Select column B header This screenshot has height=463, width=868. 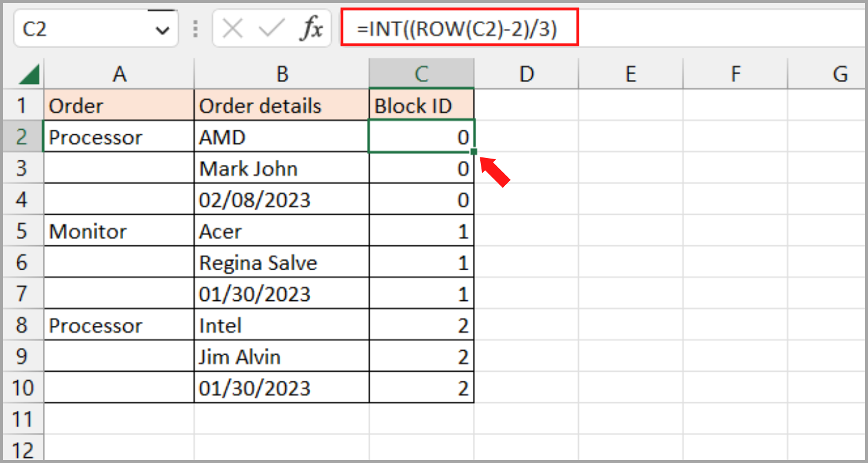pyautogui.click(x=282, y=74)
